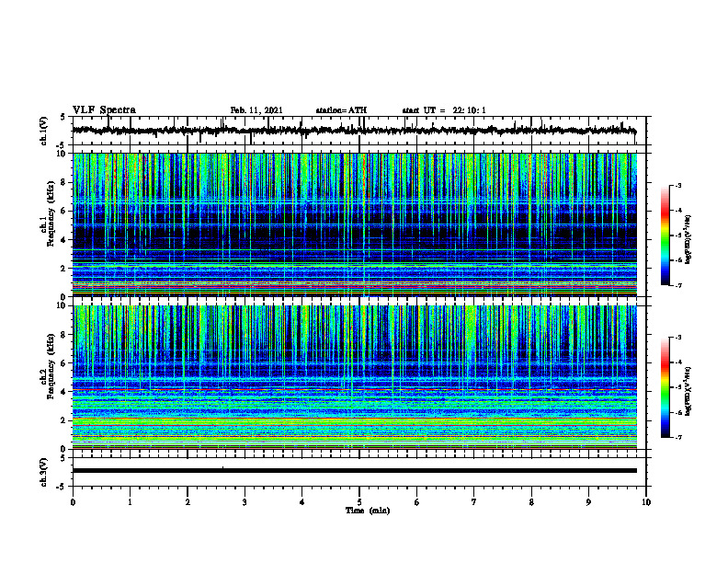
Task: Click the "5" tick of the ch.1(V) axis
Action: 63,117
